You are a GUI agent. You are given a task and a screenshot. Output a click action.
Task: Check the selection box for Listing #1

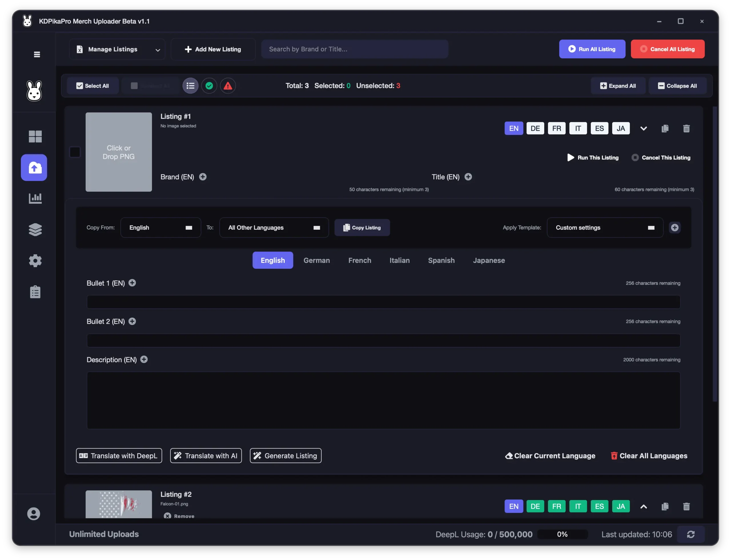click(x=75, y=152)
